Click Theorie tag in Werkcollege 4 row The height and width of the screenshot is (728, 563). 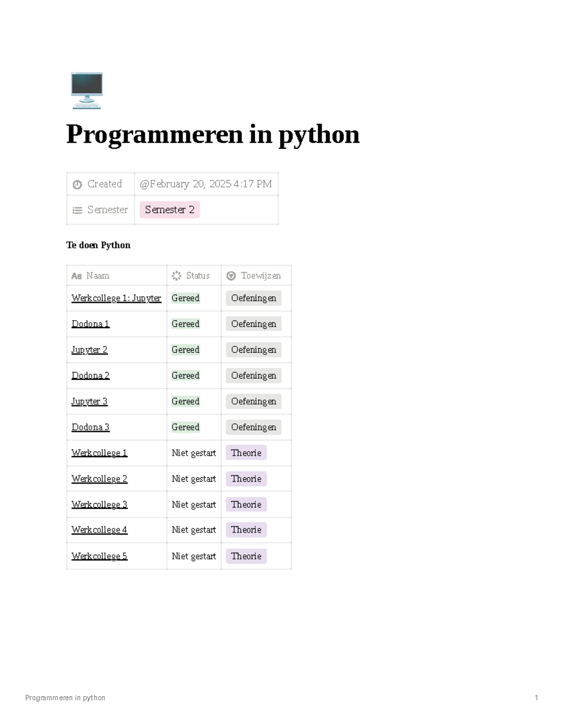click(246, 530)
